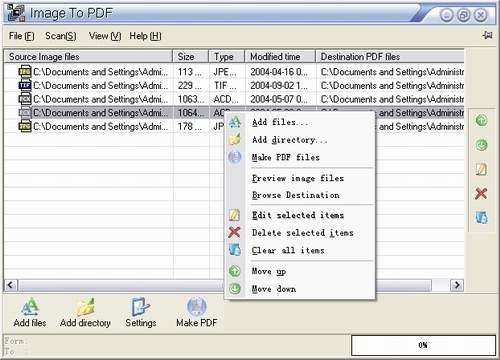The height and width of the screenshot is (360, 500).
Task: Click the pin icon at menu bar right
Action: point(487,35)
